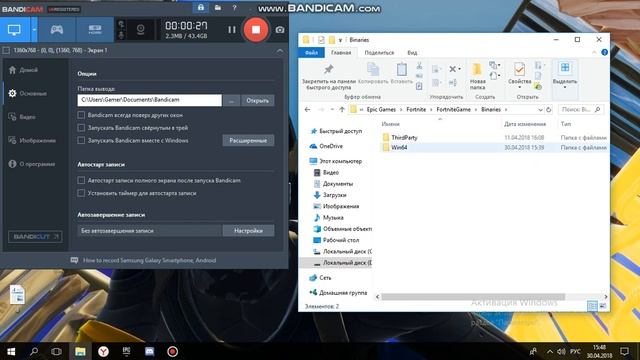Stop recording with the red button

(x=256, y=29)
